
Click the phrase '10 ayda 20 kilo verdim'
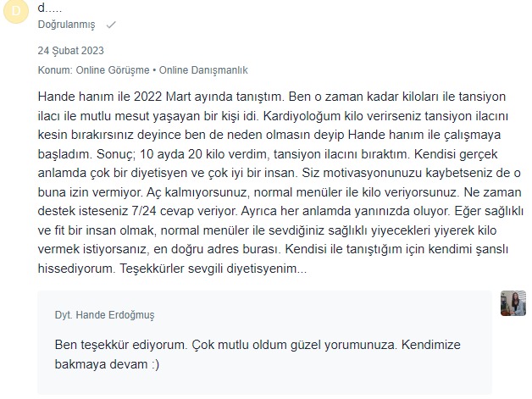[203, 154]
